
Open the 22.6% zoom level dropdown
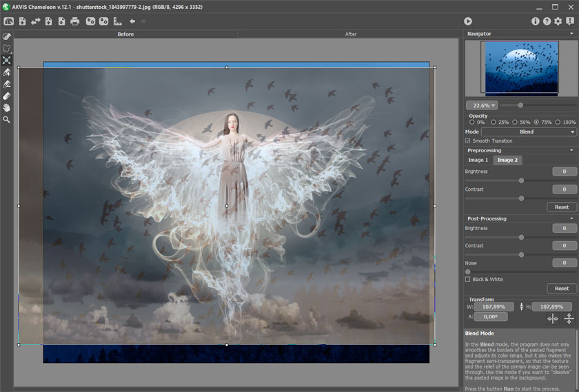[482, 105]
